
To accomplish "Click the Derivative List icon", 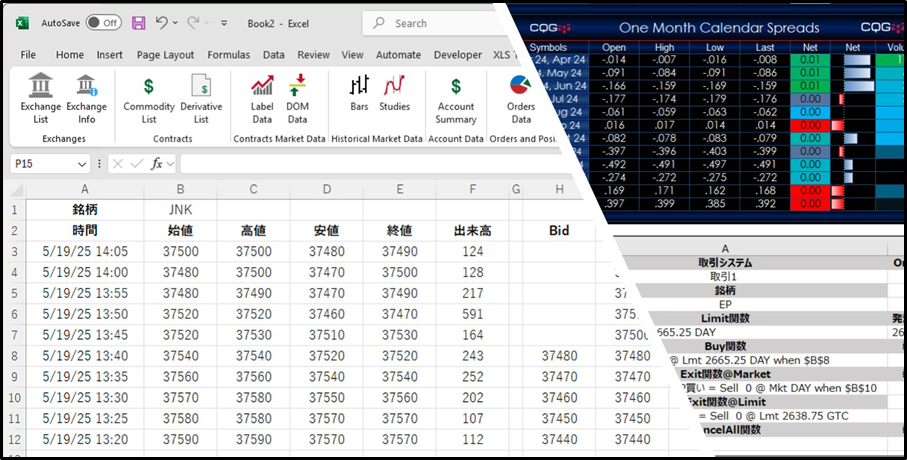I will coord(201,98).
